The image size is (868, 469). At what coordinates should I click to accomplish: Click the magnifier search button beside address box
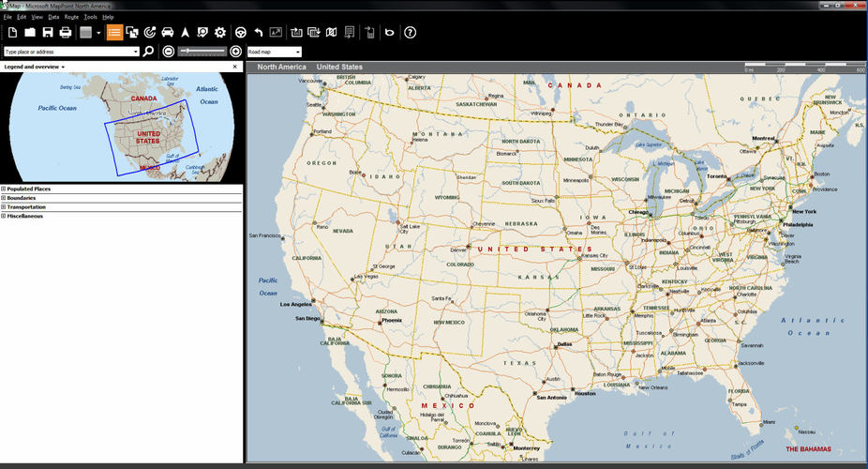148,52
